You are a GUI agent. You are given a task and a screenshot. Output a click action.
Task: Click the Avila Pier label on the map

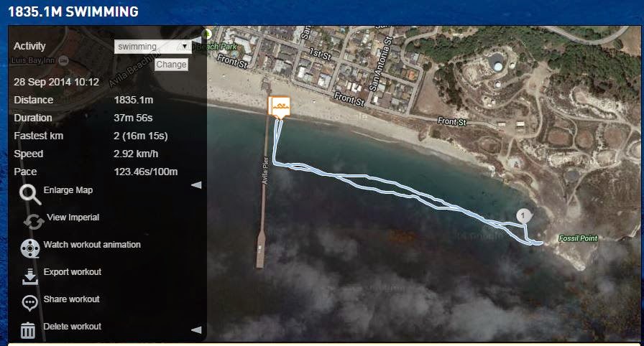(265, 171)
